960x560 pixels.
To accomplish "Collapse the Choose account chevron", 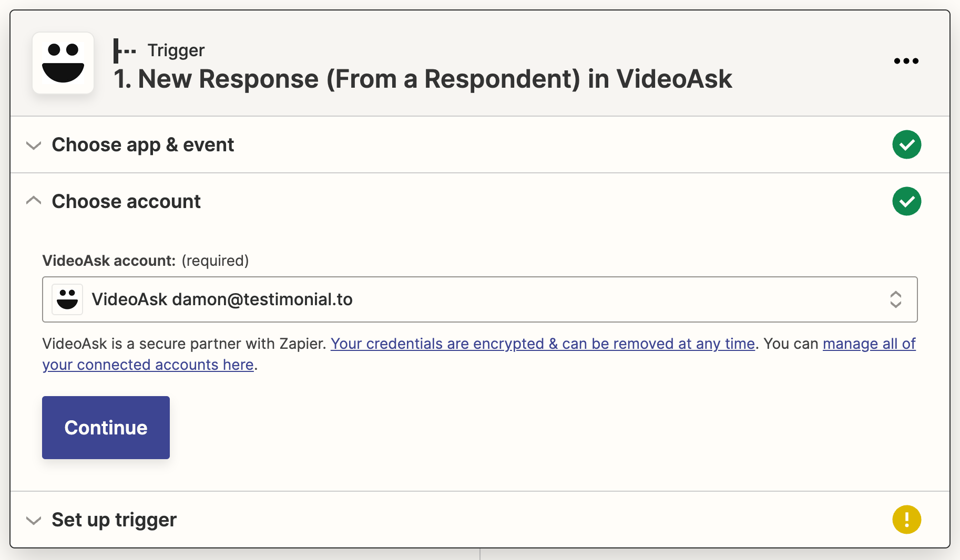I will click(34, 201).
